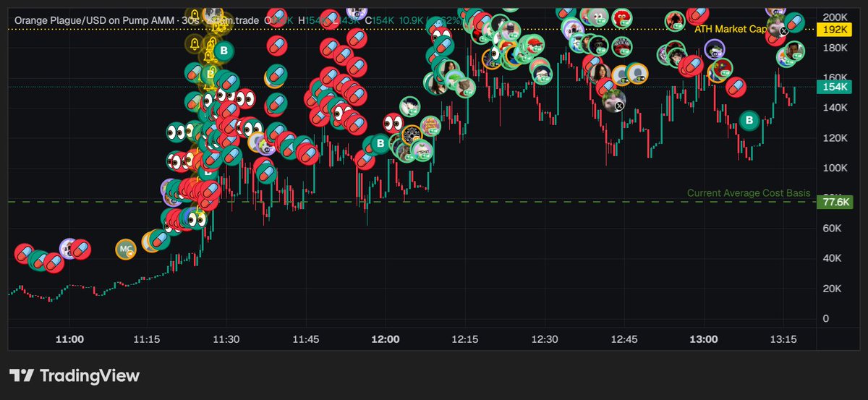Click the man's photo avatar near 13:15

(x=794, y=50)
